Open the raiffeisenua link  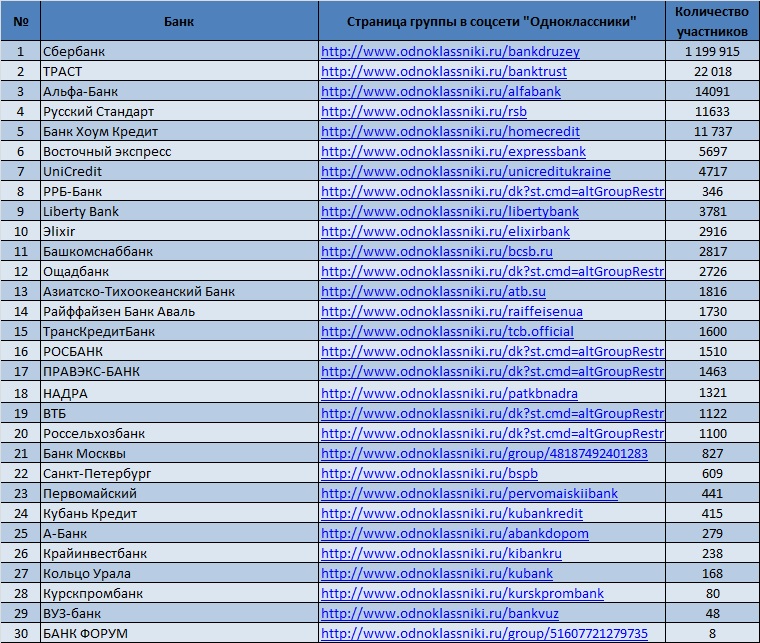point(452,311)
